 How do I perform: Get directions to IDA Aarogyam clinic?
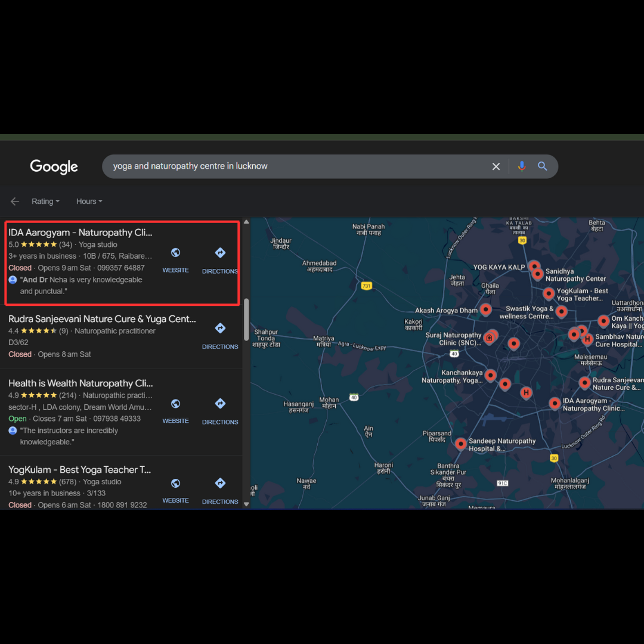220,253
